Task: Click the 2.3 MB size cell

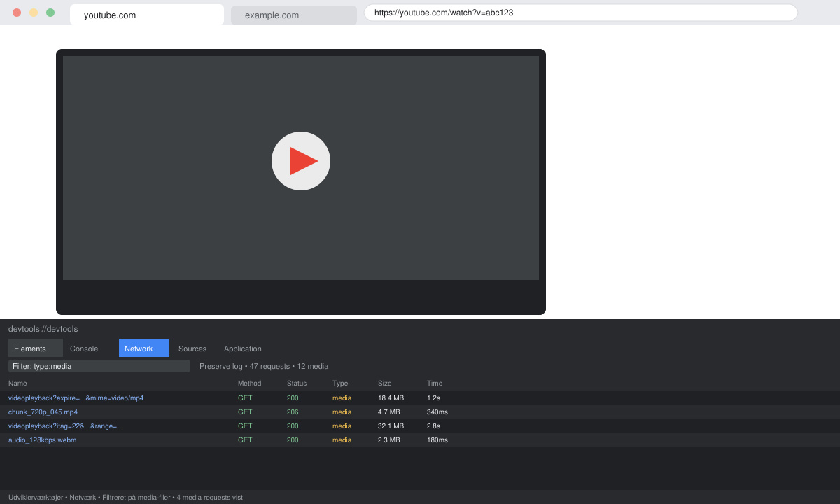Action: pos(389,440)
